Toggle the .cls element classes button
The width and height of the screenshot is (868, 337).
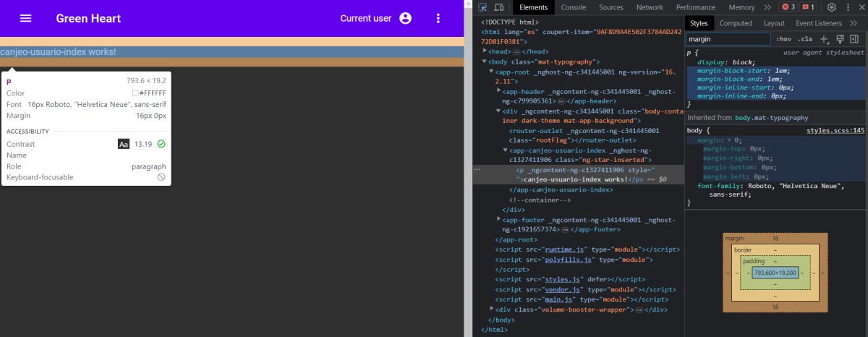[x=805, y=39]
